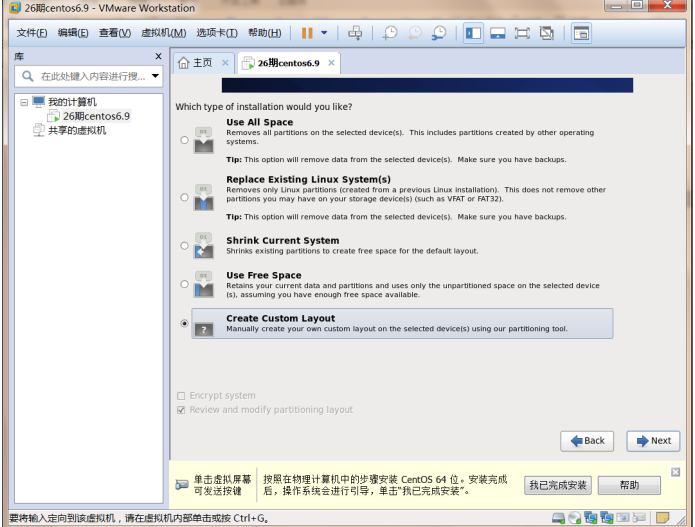Select the Use All Space radio button
Screen dimensions: 695x527
184,140
